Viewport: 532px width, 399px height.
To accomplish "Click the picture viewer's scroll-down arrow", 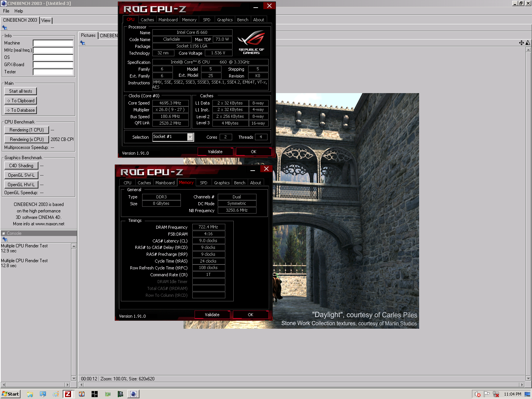I will (x=528, y=378).
